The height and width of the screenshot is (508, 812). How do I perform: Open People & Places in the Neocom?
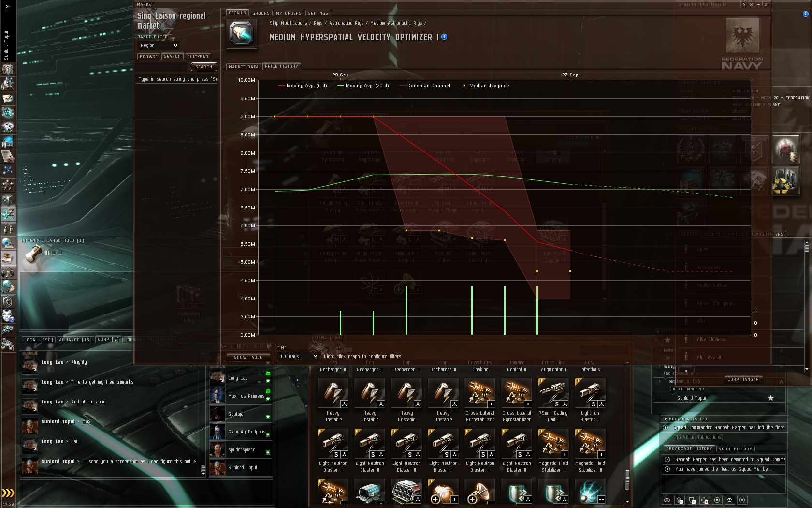(x=8, y=84)
